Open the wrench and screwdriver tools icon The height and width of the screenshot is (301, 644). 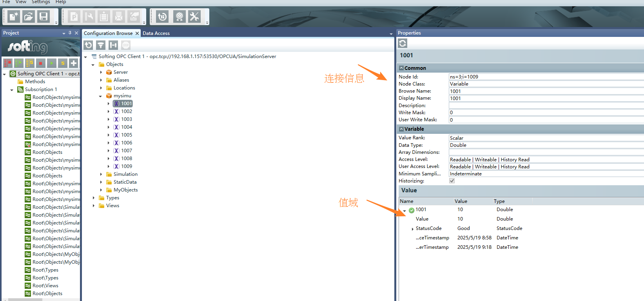[x=194, y=16]
